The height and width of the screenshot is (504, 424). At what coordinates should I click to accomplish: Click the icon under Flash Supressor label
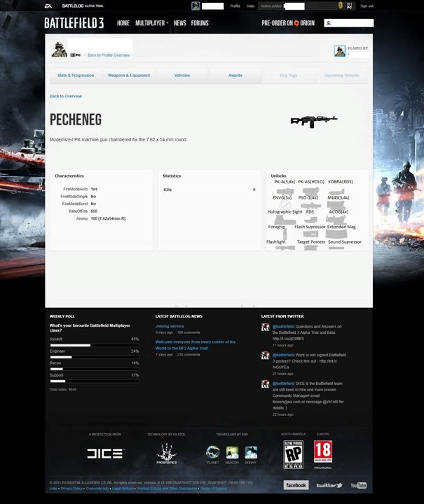310,234
